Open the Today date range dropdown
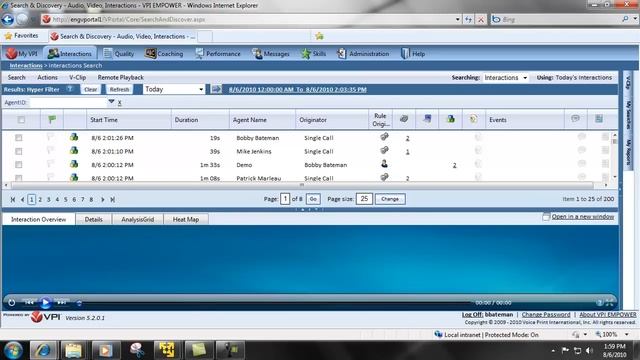Screen dimensions: 640x360 click(174, 89)
